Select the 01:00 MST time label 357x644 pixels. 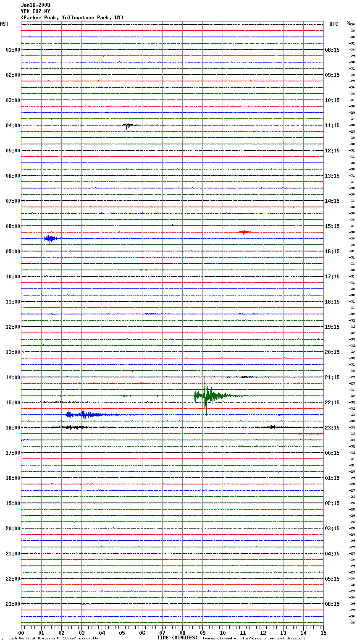tap(13, 50)
